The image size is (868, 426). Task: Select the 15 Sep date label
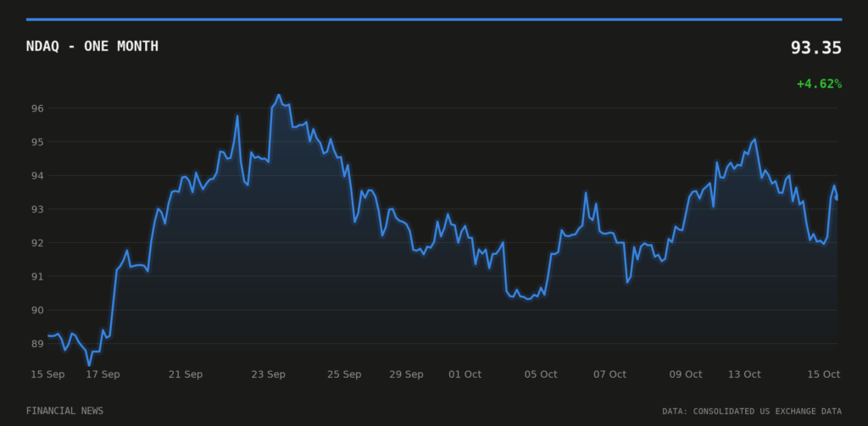coord(47,374)
